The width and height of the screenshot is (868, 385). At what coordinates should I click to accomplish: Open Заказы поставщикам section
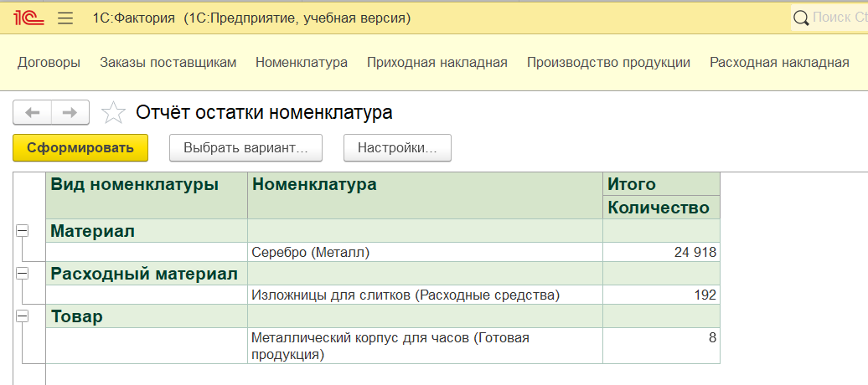(168, 63)
